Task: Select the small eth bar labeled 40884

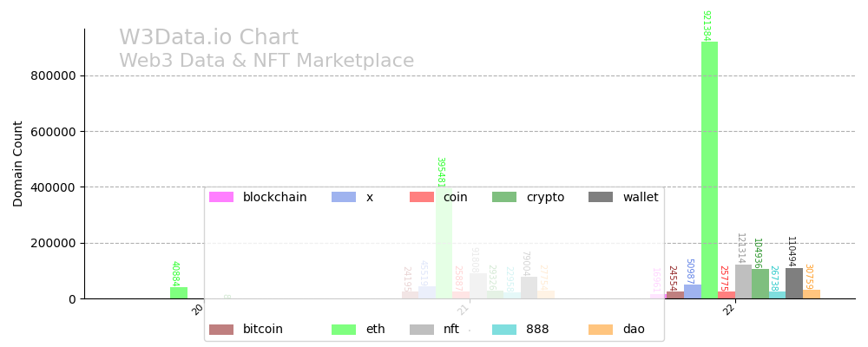Action: (179, 293)
